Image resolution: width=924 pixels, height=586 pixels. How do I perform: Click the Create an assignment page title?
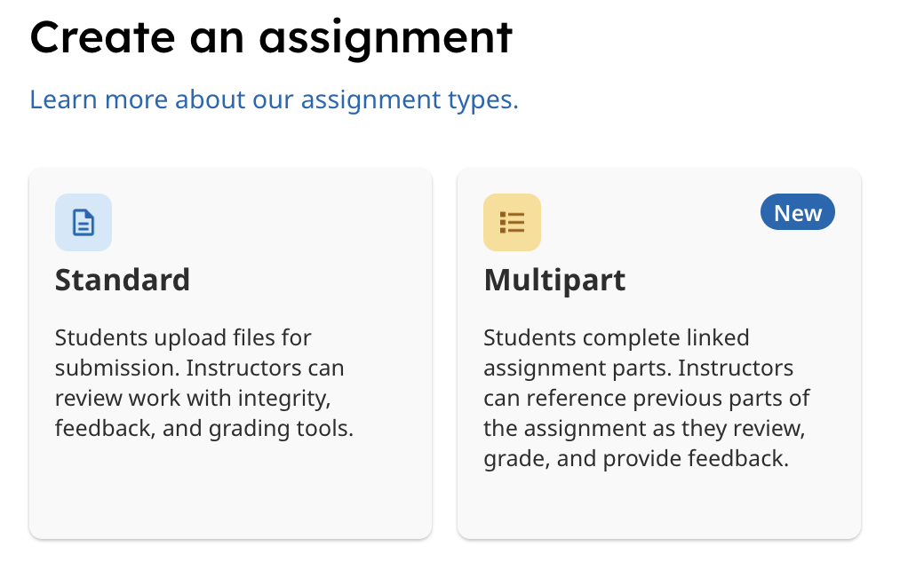271,37
